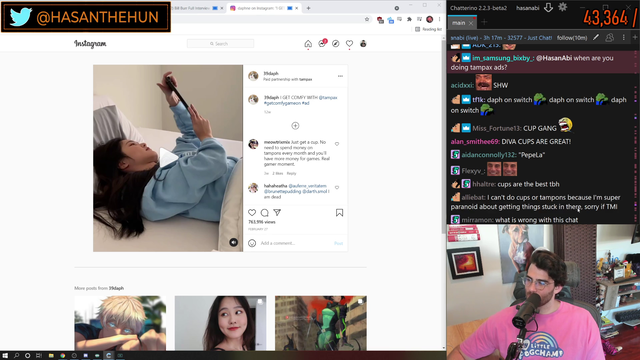Open Instagram home feed icon

tap(308, 44)
